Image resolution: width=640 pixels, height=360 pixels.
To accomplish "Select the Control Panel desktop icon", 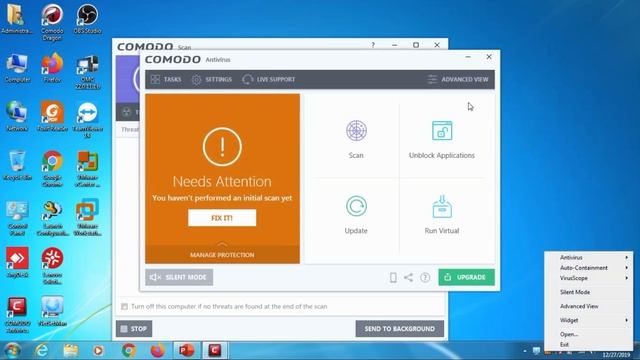I will click(x=17, y=218).
